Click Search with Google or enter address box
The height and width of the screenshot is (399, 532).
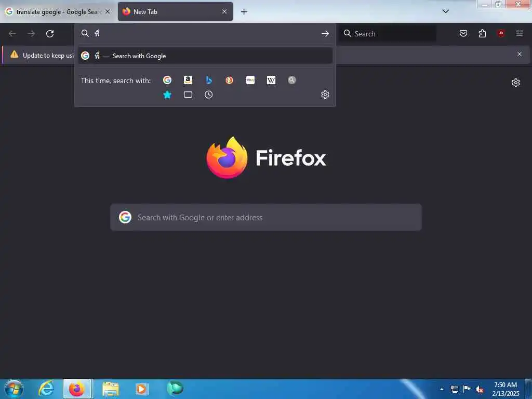click(x=266, y=218)
